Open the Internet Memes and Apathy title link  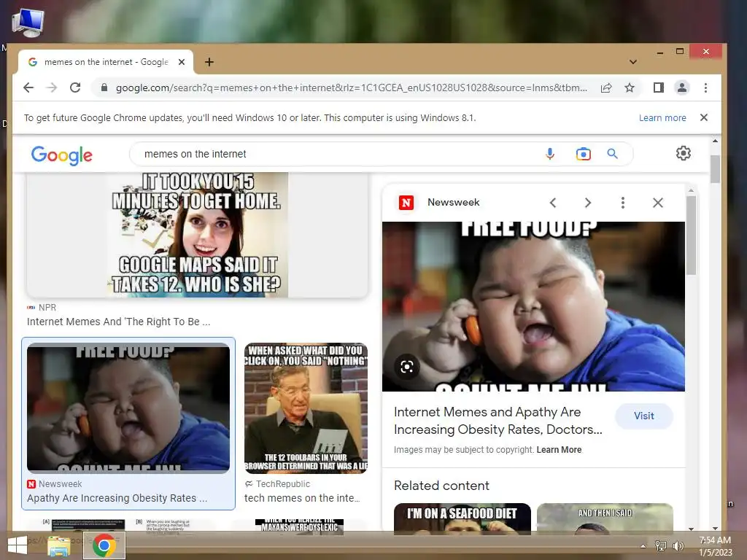498,421
